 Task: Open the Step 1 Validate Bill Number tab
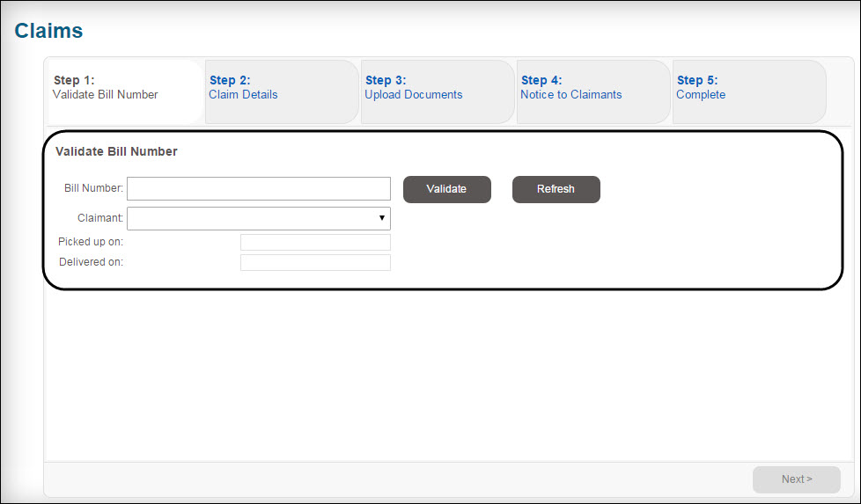126,91
